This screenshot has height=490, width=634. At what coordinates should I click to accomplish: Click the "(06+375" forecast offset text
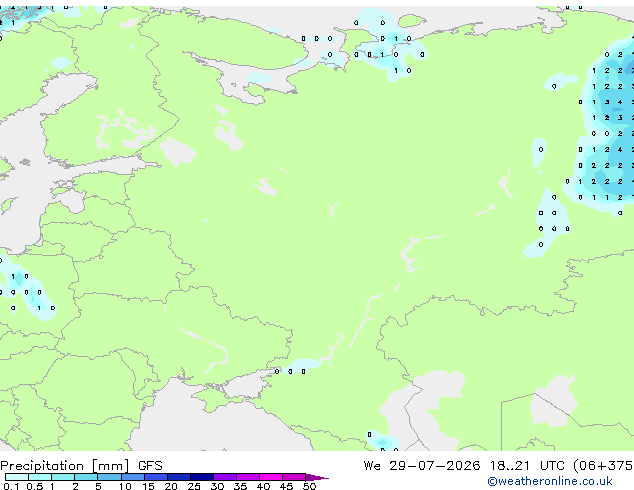603,466
